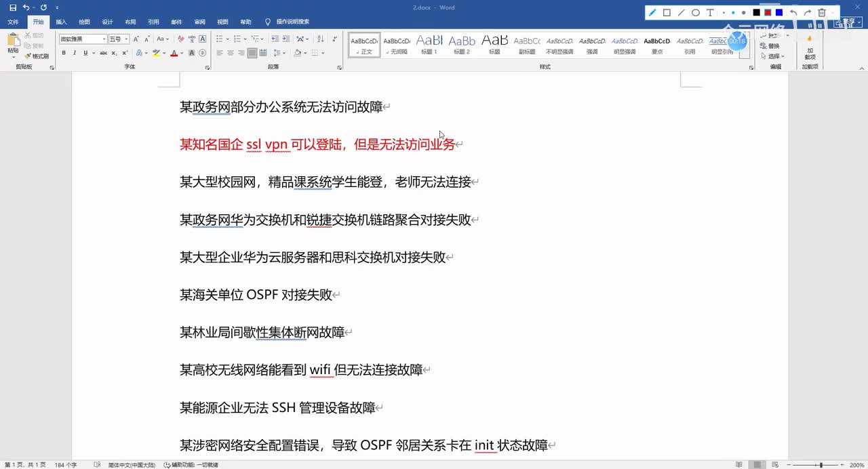
Task: Toggle Strikethrough (abc) formatting
Action: pos(103,53)
